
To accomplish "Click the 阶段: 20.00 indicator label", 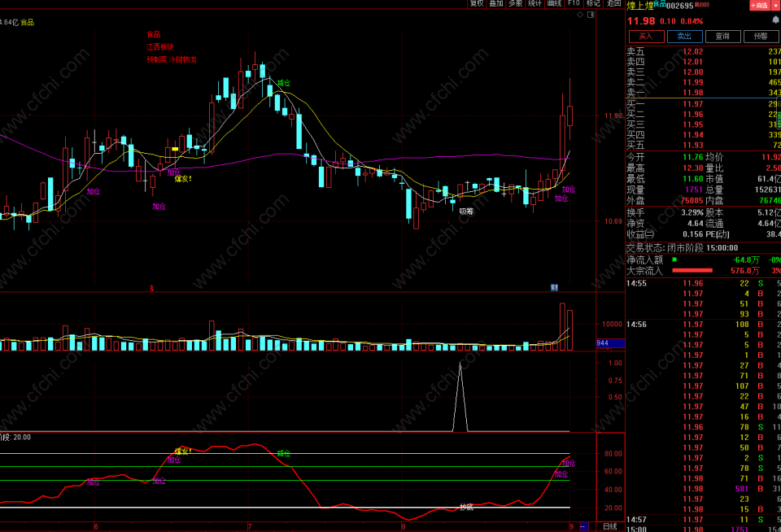I will click(15, 438).
